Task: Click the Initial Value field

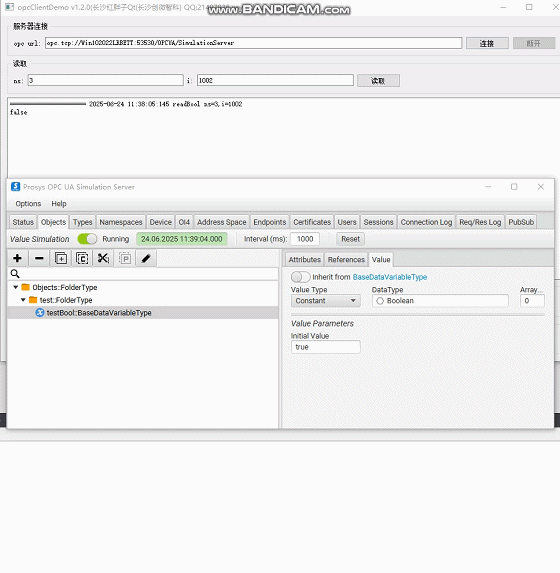Action: pyautogui.click(x=325, y=347)
